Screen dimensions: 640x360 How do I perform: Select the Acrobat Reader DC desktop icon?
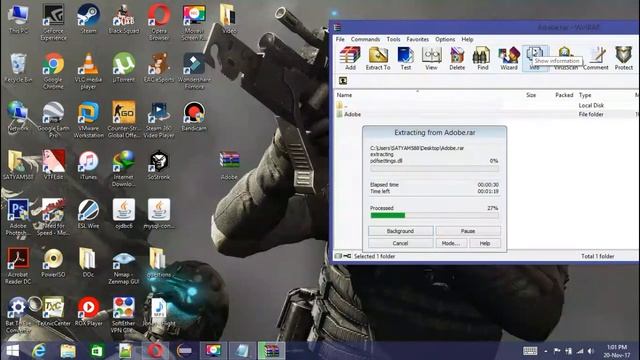(18, 266)
